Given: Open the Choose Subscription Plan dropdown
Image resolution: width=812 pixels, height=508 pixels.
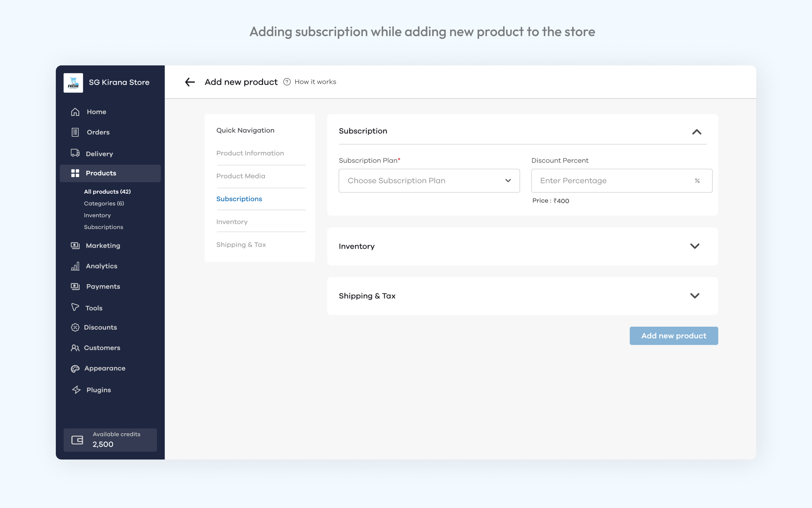Looking at the screenshot, I should pos(429,181).
